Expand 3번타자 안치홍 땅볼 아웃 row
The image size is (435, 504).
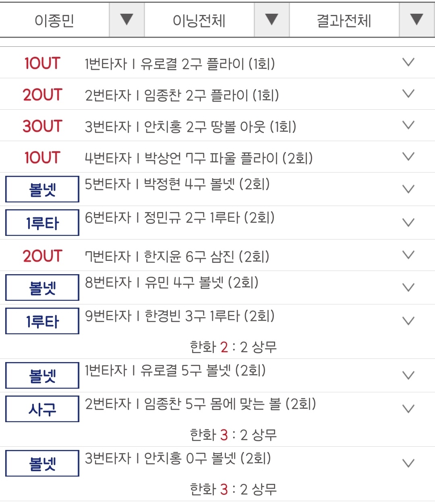[408, 125]
